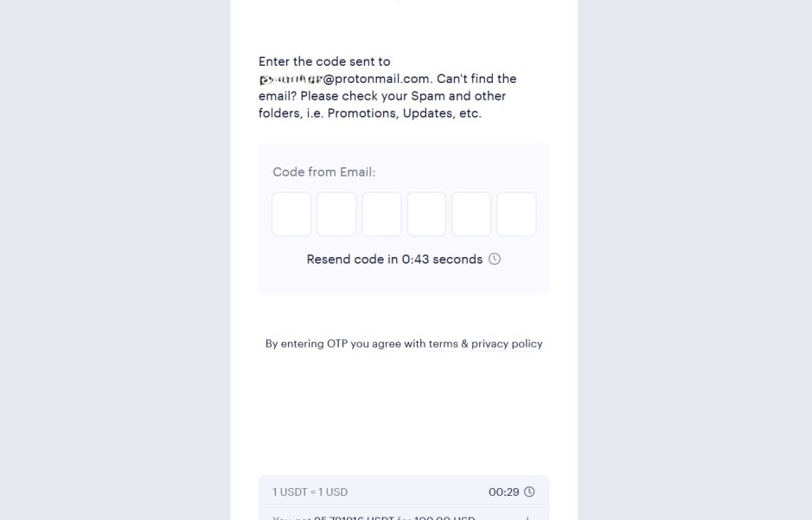Click the '1 USDT = 1 USD' rate label
The height and width of the screenshot is (520, 812).
point(310,491)
